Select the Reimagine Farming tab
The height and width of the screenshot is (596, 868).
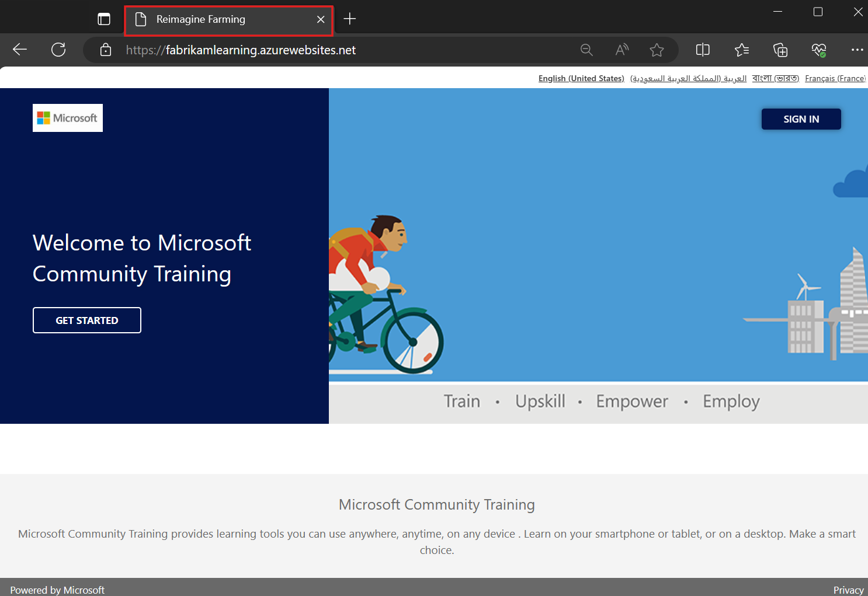point(228,20)
